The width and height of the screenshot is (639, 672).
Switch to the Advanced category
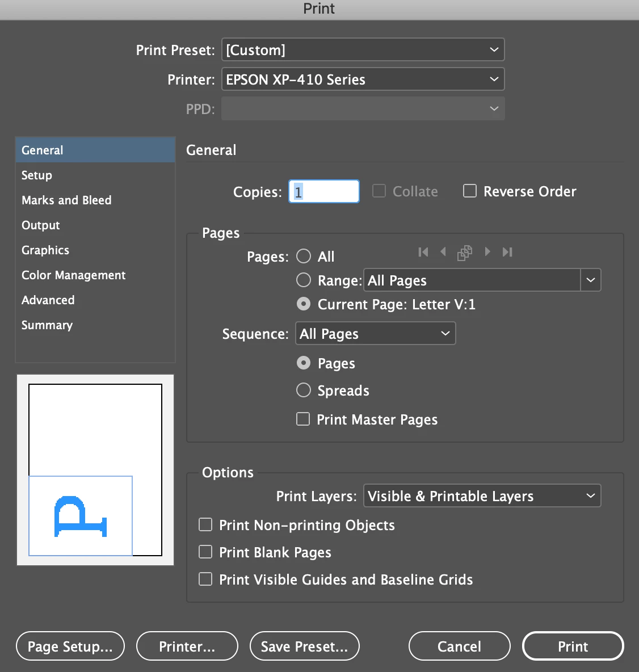95,300
